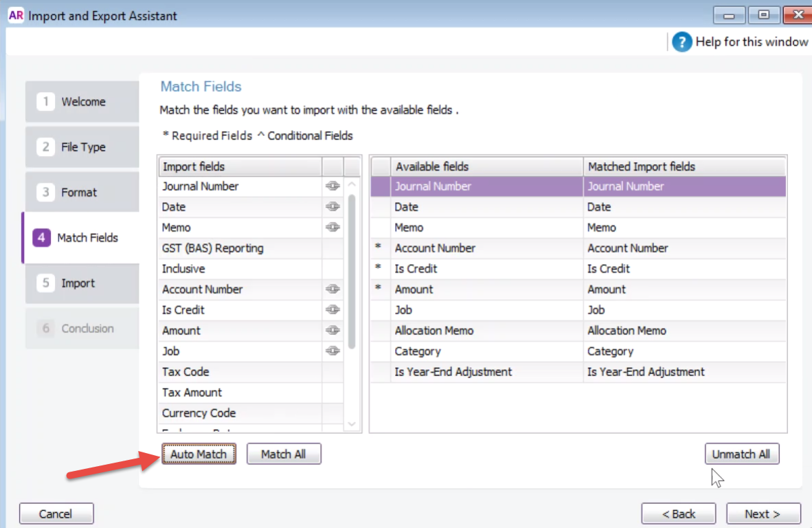
Task: Click the matched icon beside Amount import field
Action: (332, 331)
